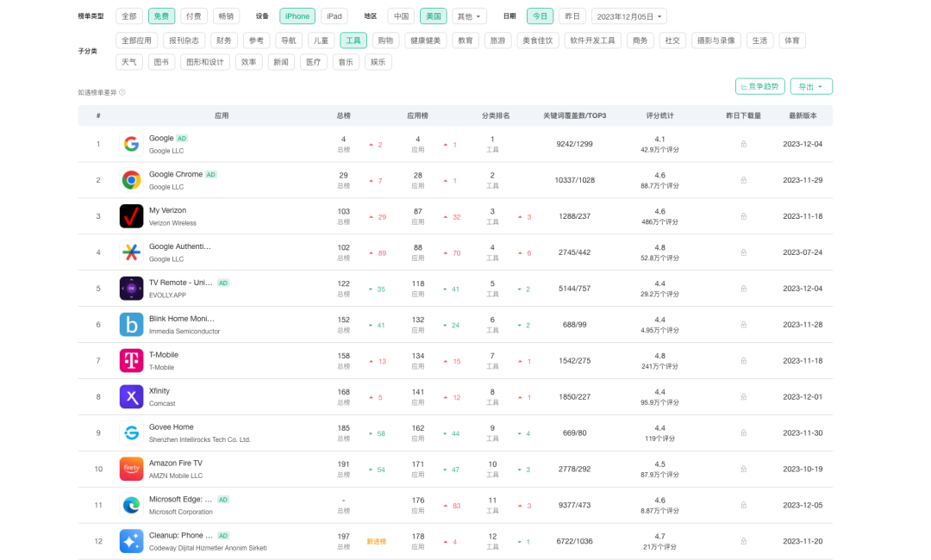Select the 软件开发工具 subcategory tab
The height and width of the screenshot is (560, 931).
click(x=592, y=40)
